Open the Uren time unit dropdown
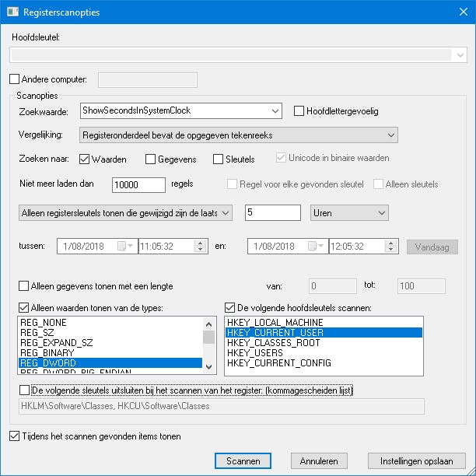Viewport: 476px width, 476px height. [349, 213]
